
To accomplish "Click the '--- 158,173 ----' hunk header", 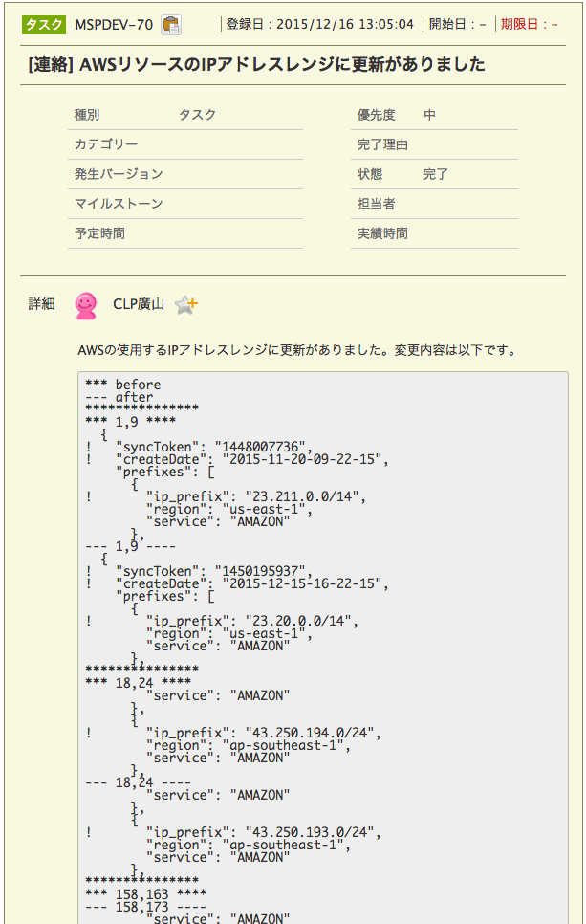I will (146, 907).
